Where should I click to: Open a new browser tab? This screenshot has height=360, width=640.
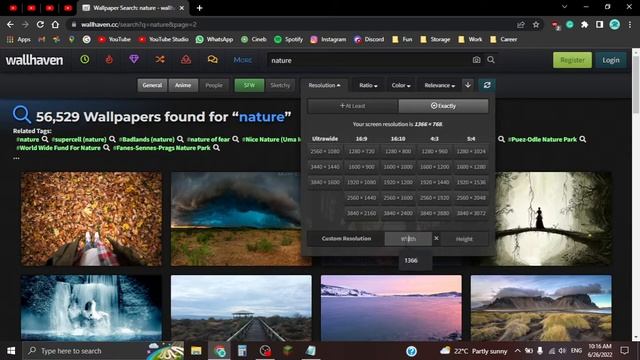(200, 8)
